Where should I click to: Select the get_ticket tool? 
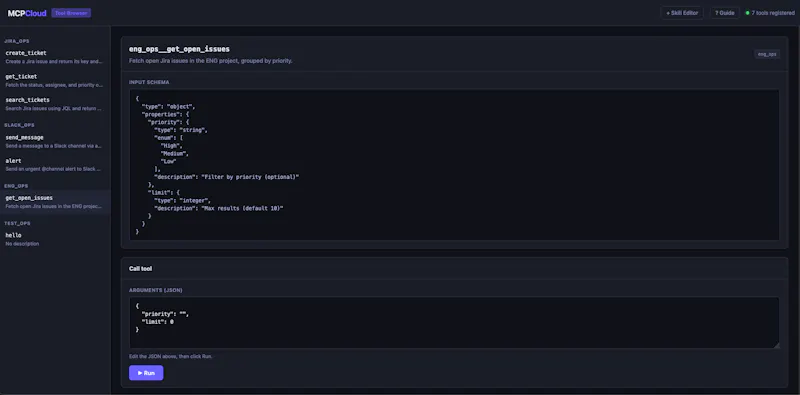(x=55, y=80)
